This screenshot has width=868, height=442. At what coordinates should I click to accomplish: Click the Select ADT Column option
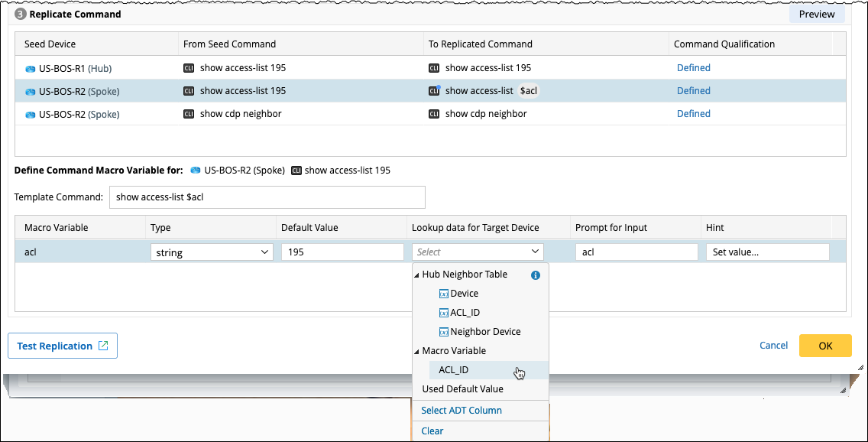462,411
